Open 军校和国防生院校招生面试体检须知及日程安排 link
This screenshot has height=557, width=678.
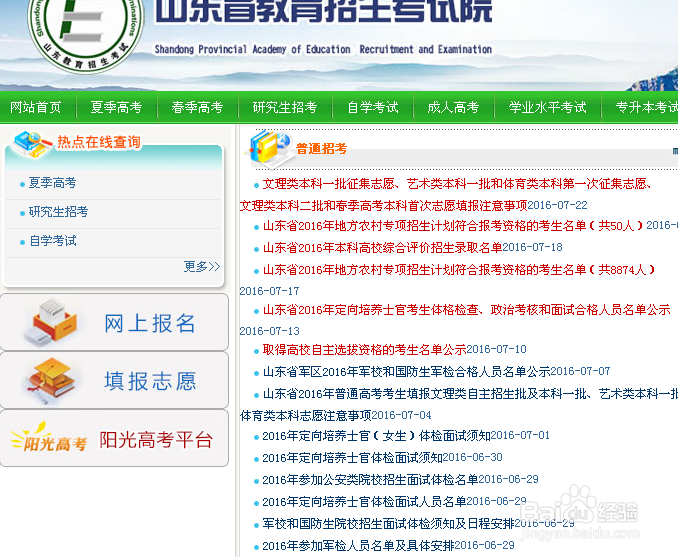[x=388, y=524]
